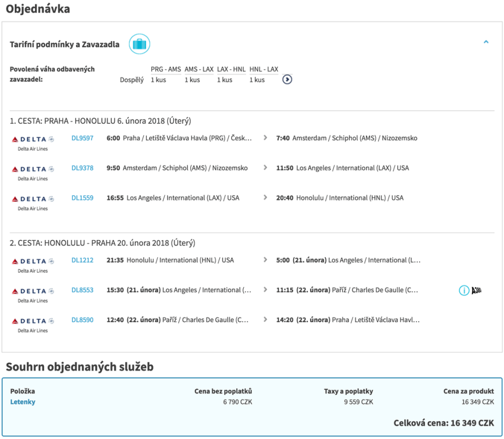Image resolution: width=504 pixels, height=439 pixels.
Task: Click the arrow between Praha and Amsterdam
Action: click(x=266, y=138)
